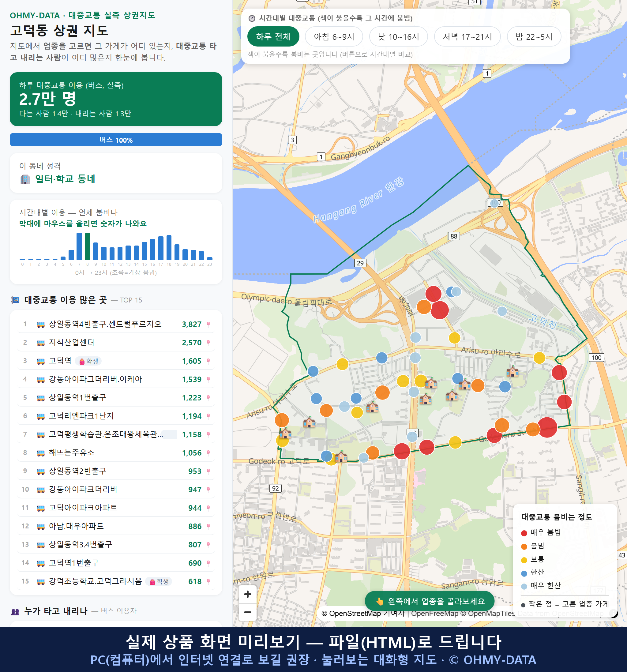Open the OpenFreeMap attribution link
Screen dimensions: 627x672
pyautogui.click(x=435, y=614)
